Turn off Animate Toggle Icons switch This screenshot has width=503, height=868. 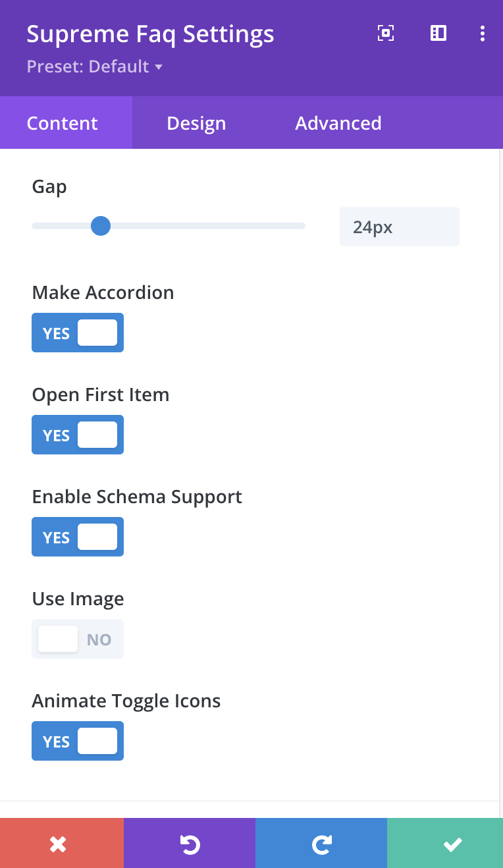pyautogui.click(x=78, y=741)
